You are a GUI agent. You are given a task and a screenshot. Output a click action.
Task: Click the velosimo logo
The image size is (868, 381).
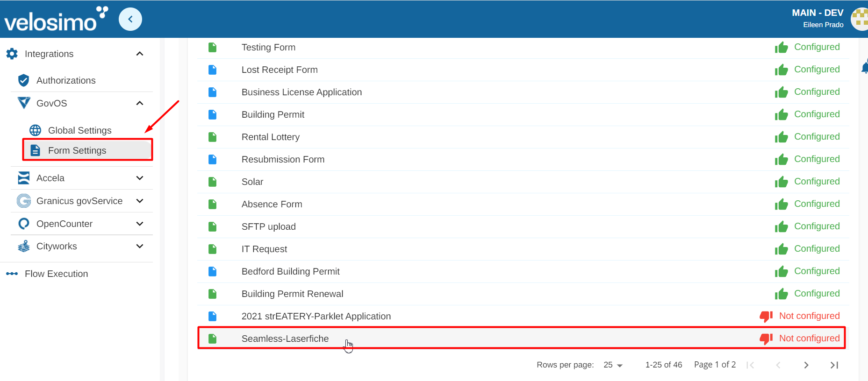pos(56,19)
